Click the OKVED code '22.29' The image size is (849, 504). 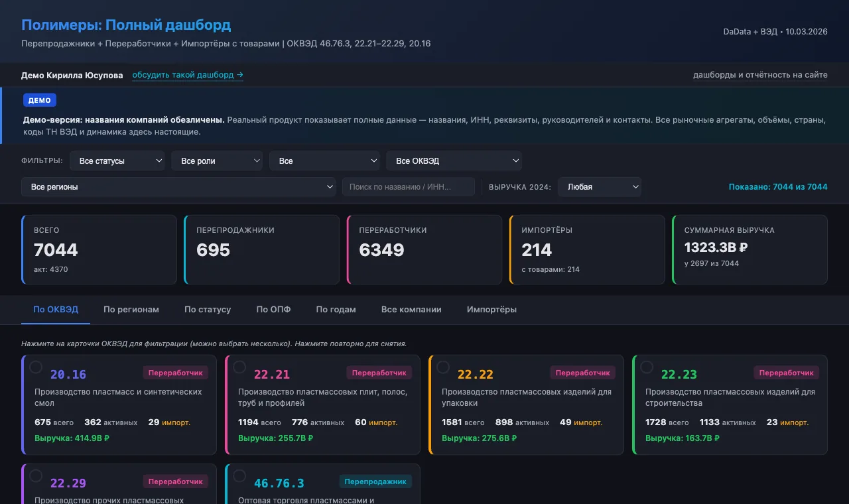pos(68,483)
